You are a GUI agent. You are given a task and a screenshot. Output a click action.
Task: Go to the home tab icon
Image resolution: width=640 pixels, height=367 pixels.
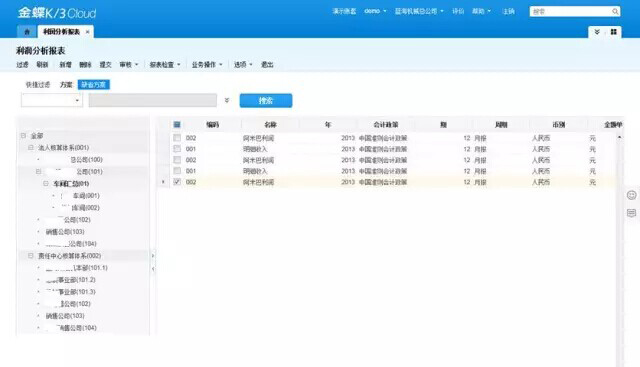coord(27,32)
